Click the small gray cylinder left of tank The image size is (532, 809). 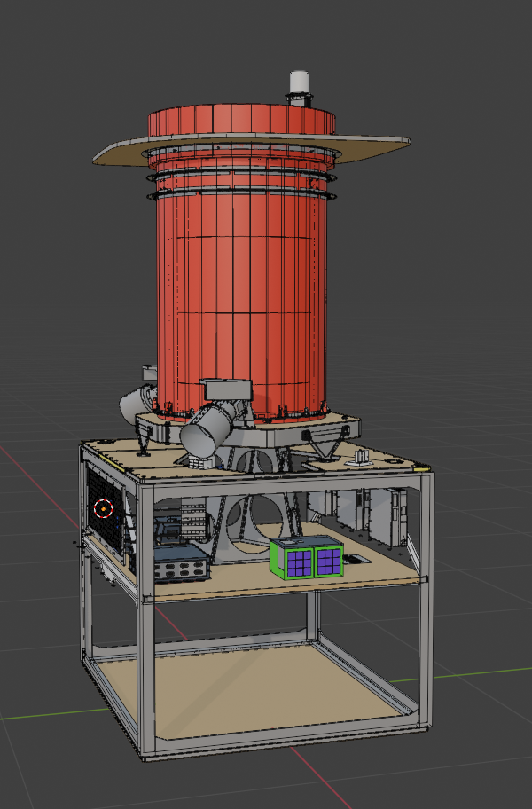pos(136,402)
